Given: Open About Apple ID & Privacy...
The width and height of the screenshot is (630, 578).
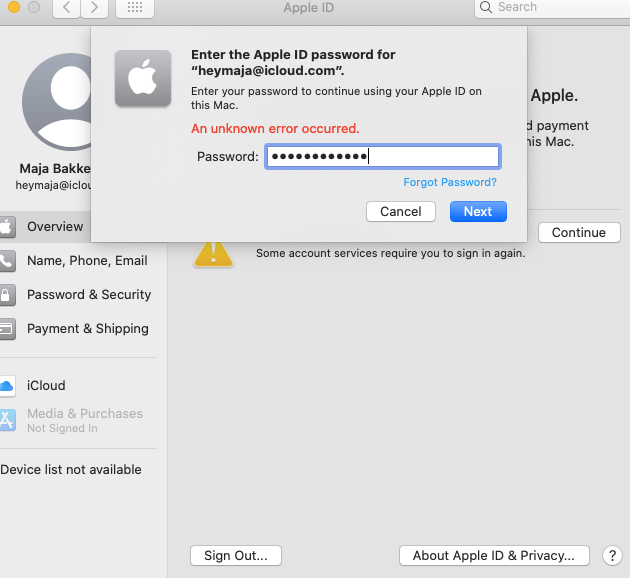Looking at the screenshot, I should pos(494,556).
